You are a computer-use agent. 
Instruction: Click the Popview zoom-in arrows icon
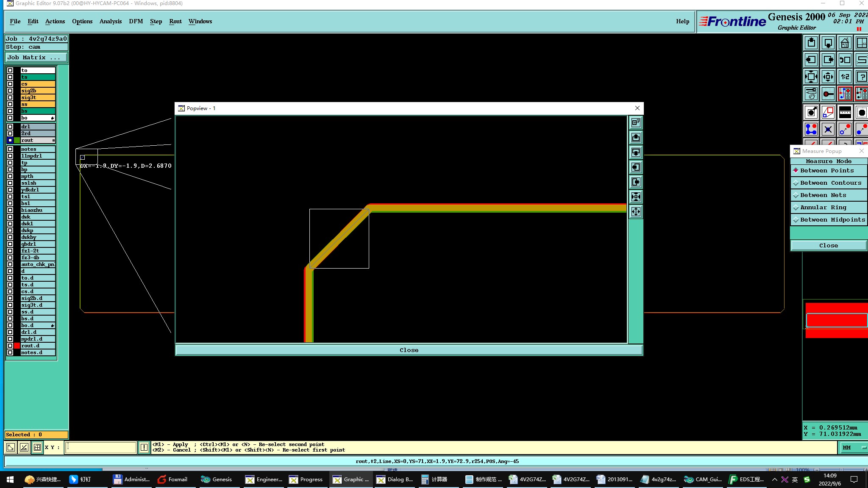pyautogui.click(x=636, y=197)
